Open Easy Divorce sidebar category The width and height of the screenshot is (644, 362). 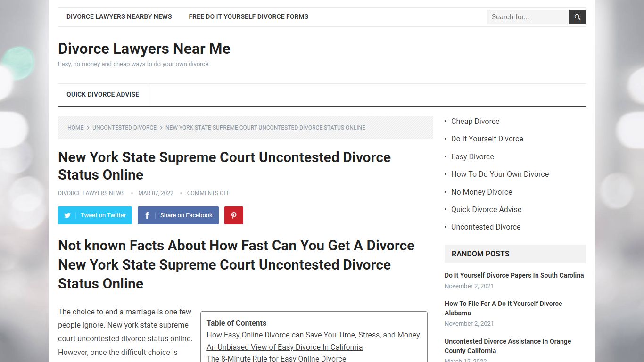click(472, 156)
